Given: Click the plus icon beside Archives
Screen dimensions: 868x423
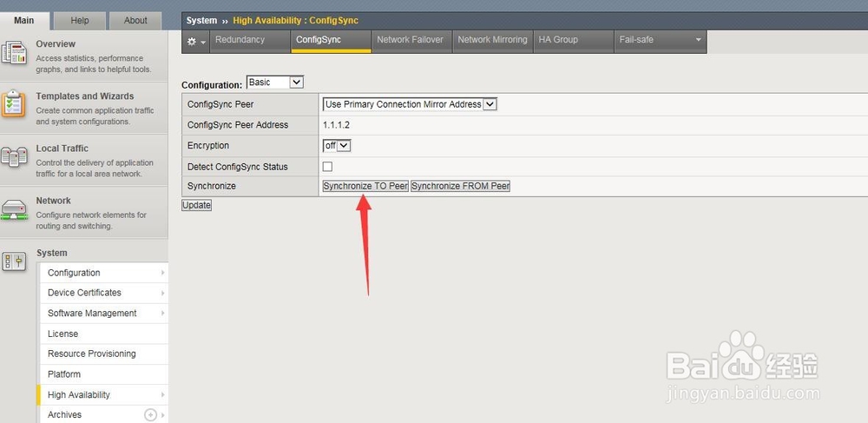Looking at the screenshot, I should 150,414.
